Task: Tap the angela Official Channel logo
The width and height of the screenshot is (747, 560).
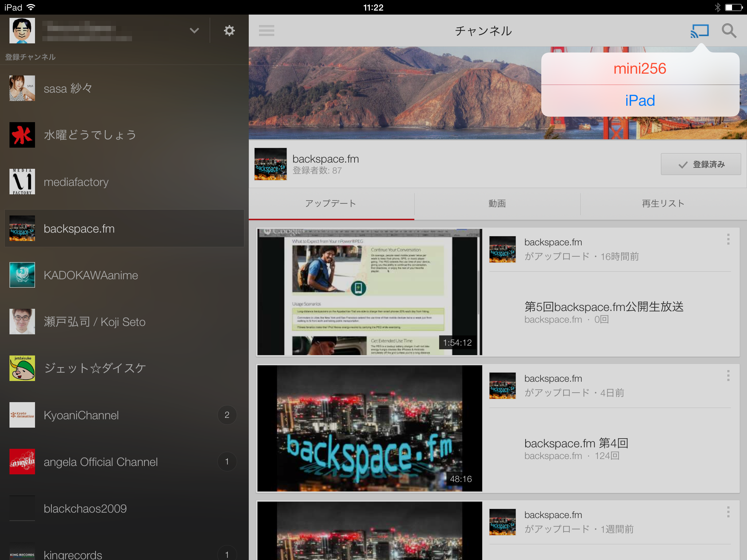Action: point(22,462)
